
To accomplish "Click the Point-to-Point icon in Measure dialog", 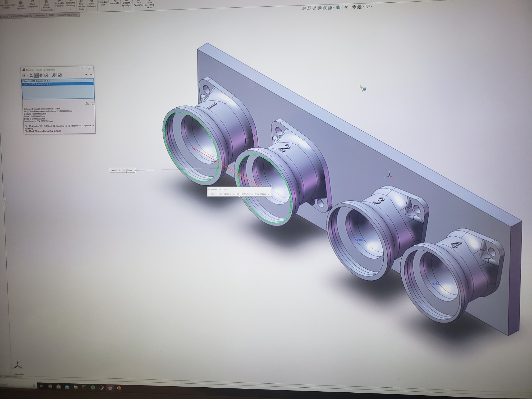I will click(x=41, y=75).
